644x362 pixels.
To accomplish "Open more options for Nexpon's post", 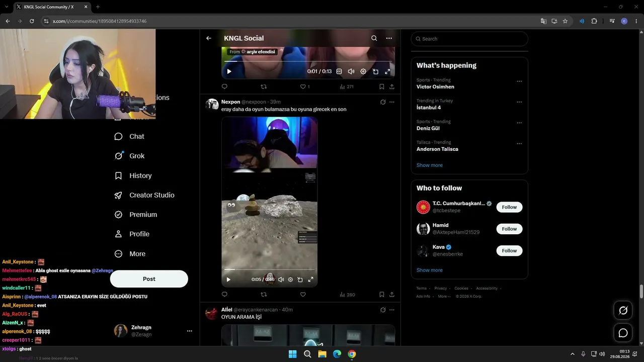I will coord(392,102).
